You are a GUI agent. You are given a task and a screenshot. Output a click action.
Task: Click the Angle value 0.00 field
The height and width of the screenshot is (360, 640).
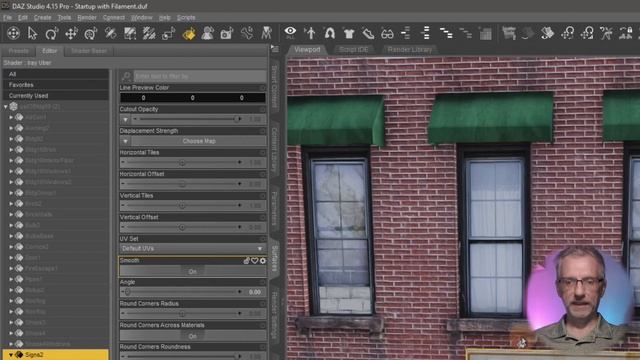(x=255, y=292)
